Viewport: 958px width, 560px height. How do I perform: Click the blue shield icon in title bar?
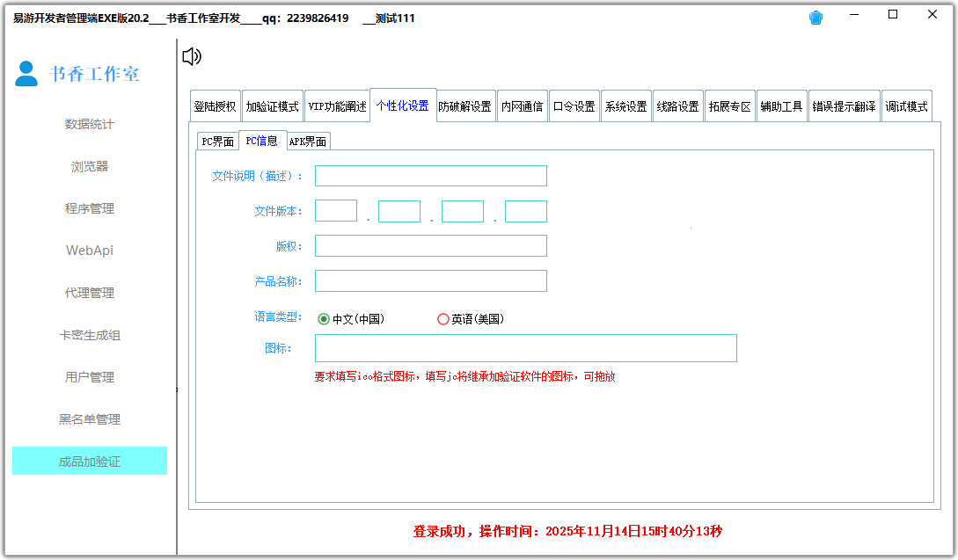[815, 17]
